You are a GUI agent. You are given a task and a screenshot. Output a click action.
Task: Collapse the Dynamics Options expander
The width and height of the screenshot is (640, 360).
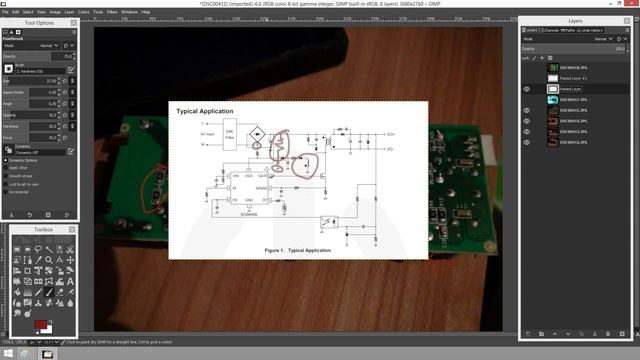tap(6, 160)
